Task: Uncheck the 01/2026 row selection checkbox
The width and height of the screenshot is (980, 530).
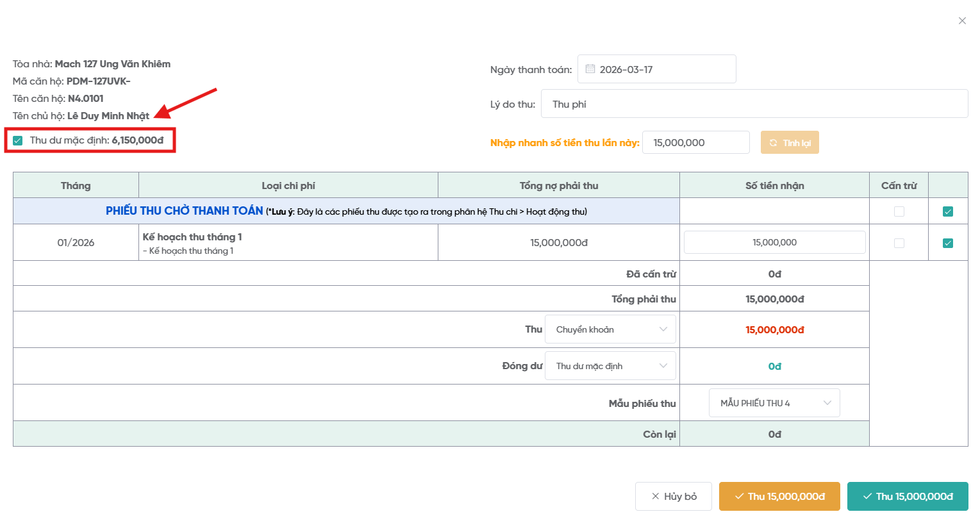Action: (948, 243)
